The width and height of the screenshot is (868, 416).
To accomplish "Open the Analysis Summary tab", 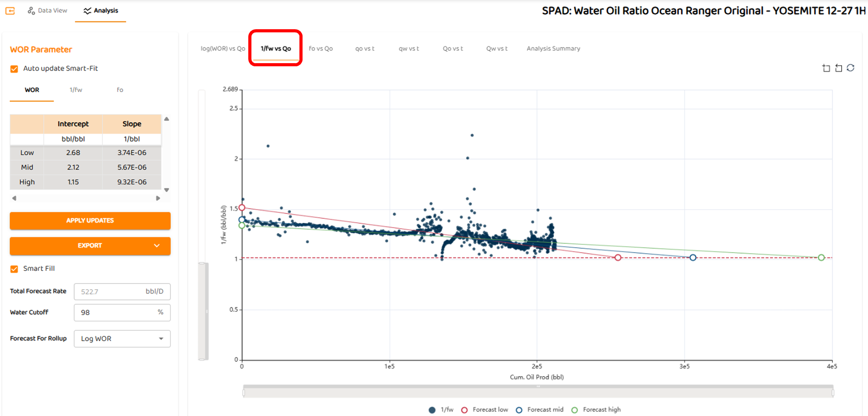I will tap(553, 49).
